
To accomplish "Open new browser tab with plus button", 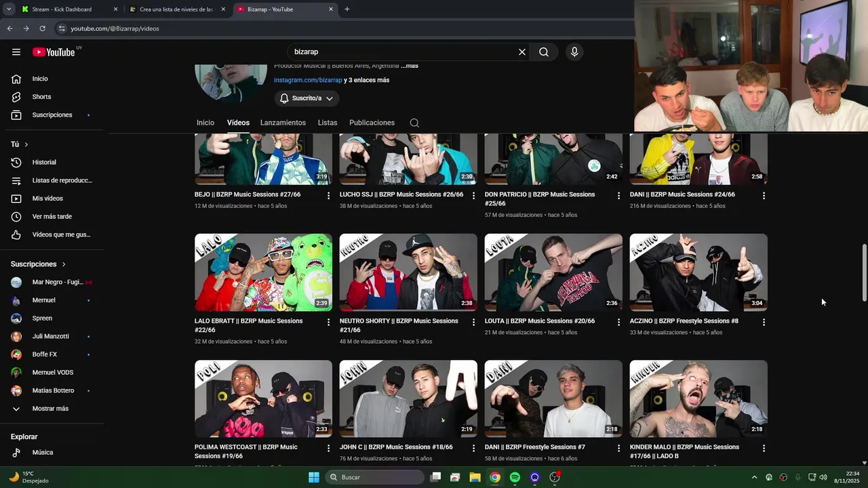I will point(347,9).
